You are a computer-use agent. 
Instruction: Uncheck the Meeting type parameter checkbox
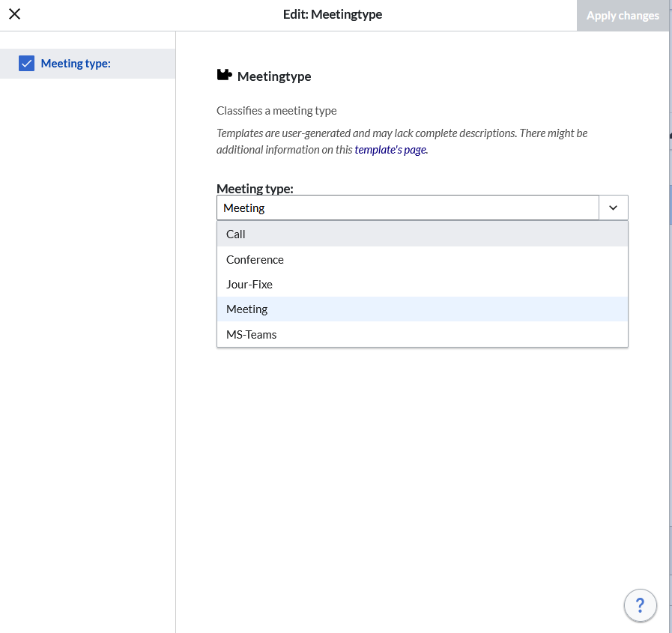(x=27, y=64)
